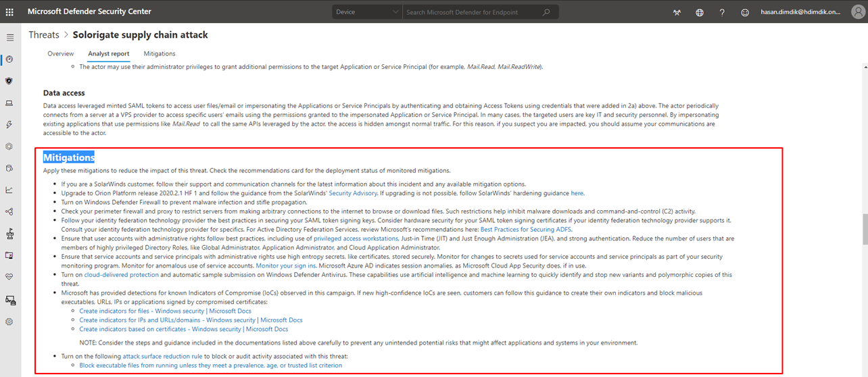Follow the hardening guidance 'here' link
Image resolution: width=868 pixels, height=377 pixels.
pos(577,193)
